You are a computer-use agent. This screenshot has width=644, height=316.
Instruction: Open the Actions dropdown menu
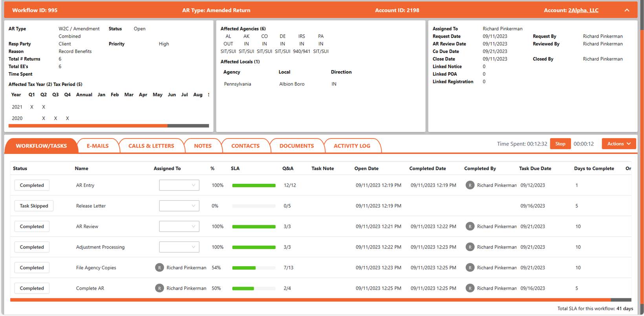(619, 144)
